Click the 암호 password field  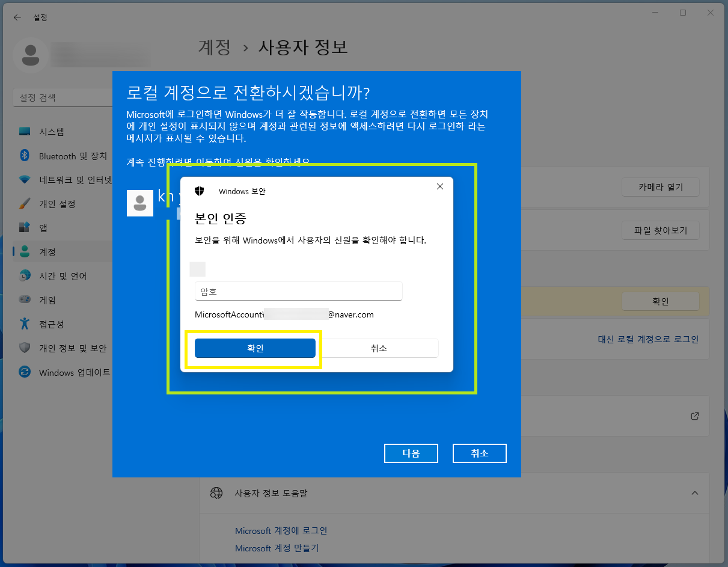pyautogui.click(x=298, y=292)
